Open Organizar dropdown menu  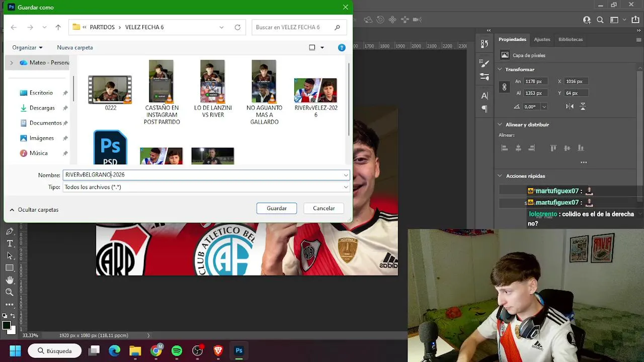coord(27,48)
